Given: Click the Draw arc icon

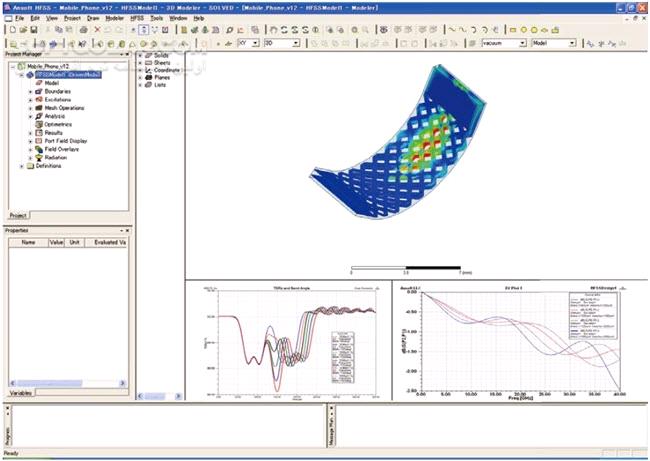Looking at the screenshot, I should 473,30.
